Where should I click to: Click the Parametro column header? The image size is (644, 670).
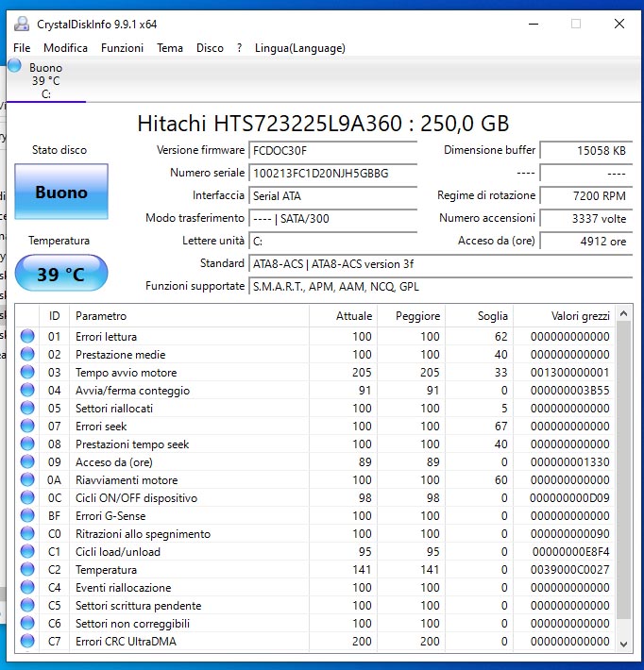coord(189,316)
